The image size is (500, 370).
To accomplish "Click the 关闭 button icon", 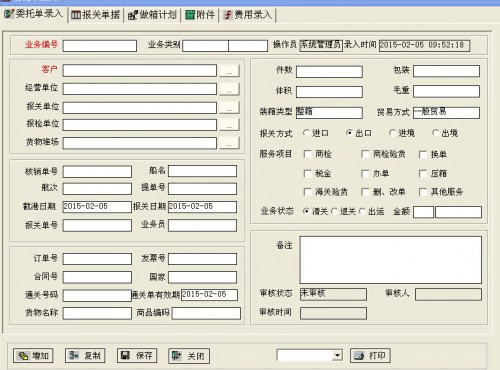I will pyautogui.click(x=176, y=356).
